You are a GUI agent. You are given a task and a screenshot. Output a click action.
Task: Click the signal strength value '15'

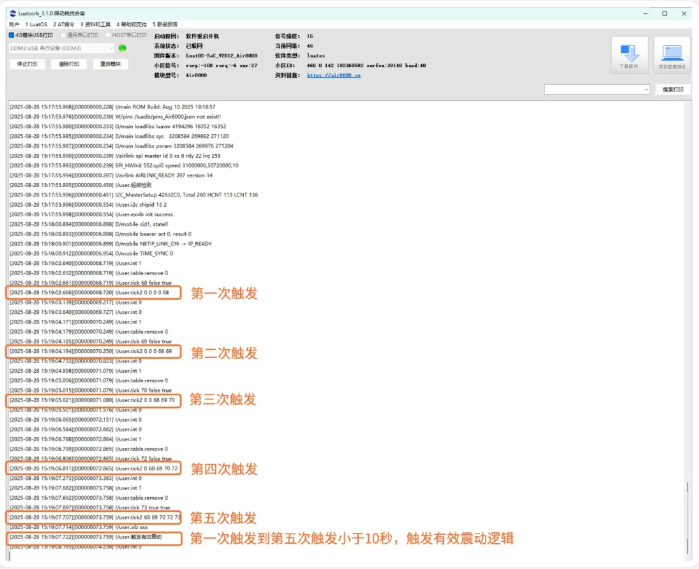(x=310, y=36)
